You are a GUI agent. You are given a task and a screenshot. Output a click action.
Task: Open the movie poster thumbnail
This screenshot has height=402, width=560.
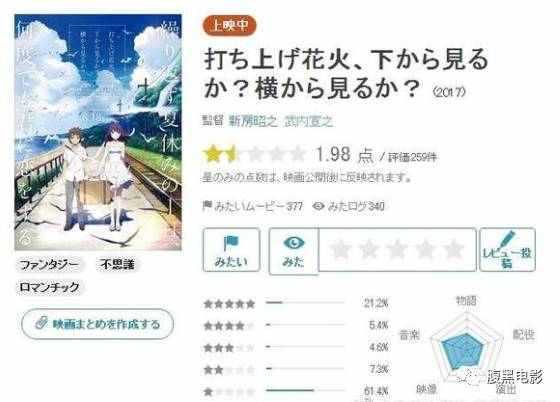coord(98,132)
